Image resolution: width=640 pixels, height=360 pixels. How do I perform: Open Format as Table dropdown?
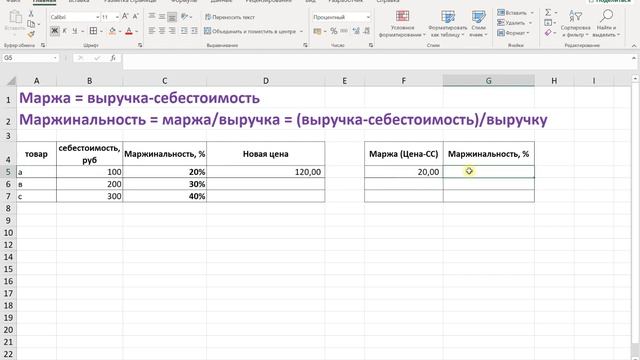click(448, 24)
